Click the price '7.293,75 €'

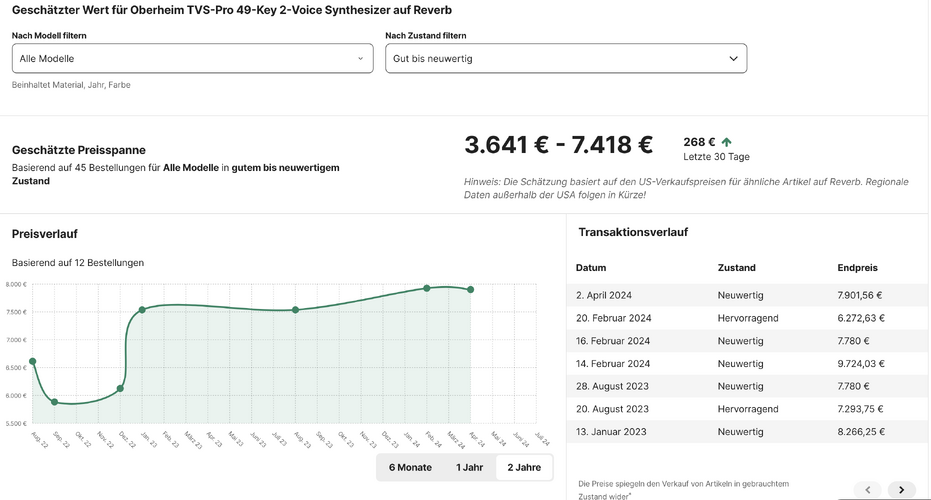pos(860,409)
